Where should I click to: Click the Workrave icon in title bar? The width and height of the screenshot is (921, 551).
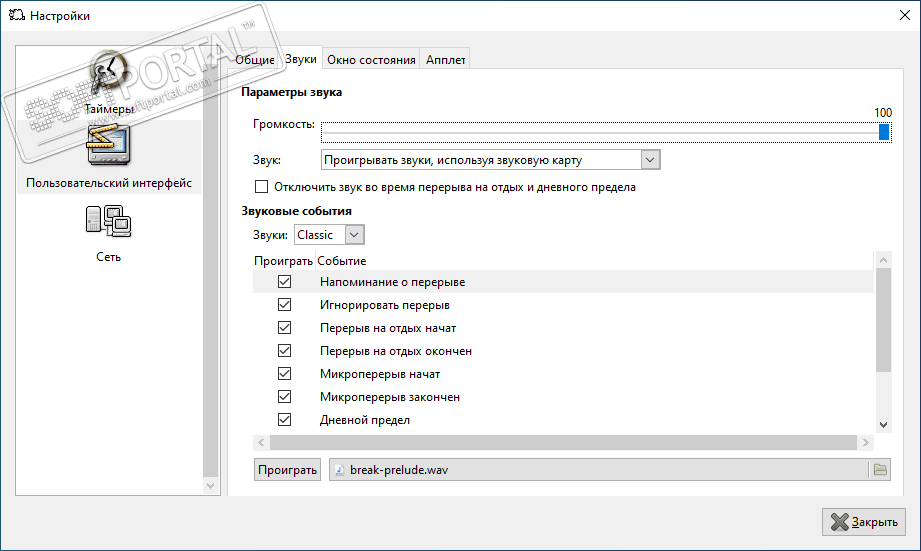(16, 15)
